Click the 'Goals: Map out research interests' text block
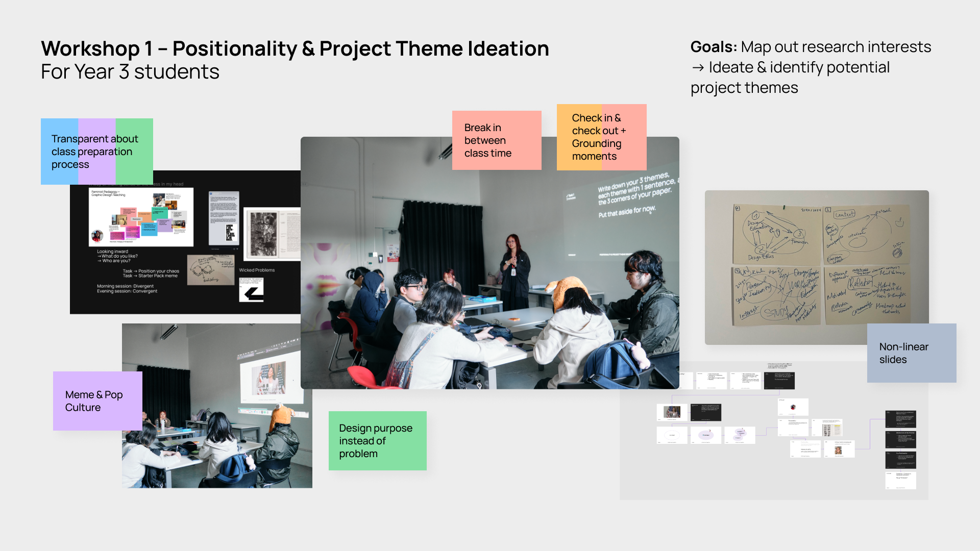This screenshot has width=980, height=551. pos(811,67)
